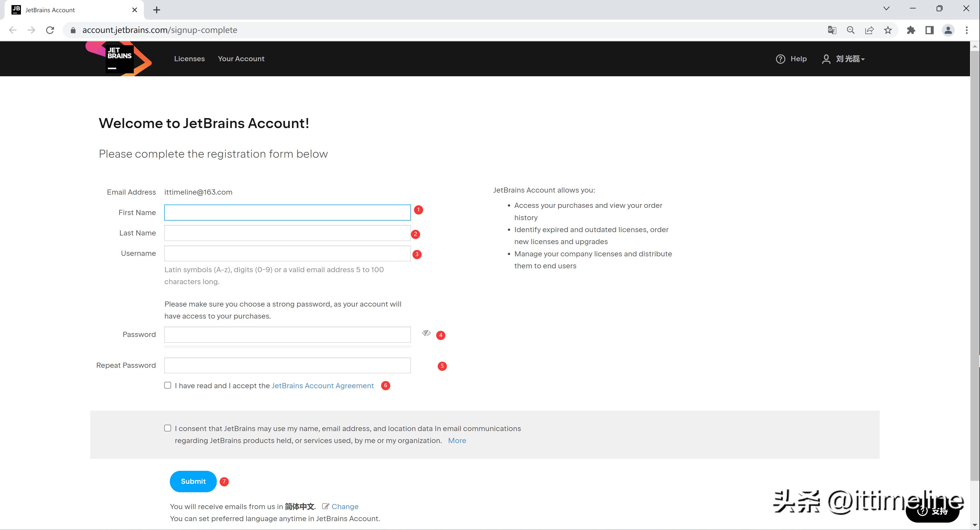Viewport: 980px width, 530px height.
Task: Open the Help question mark icon
Action: pos(780,59)
